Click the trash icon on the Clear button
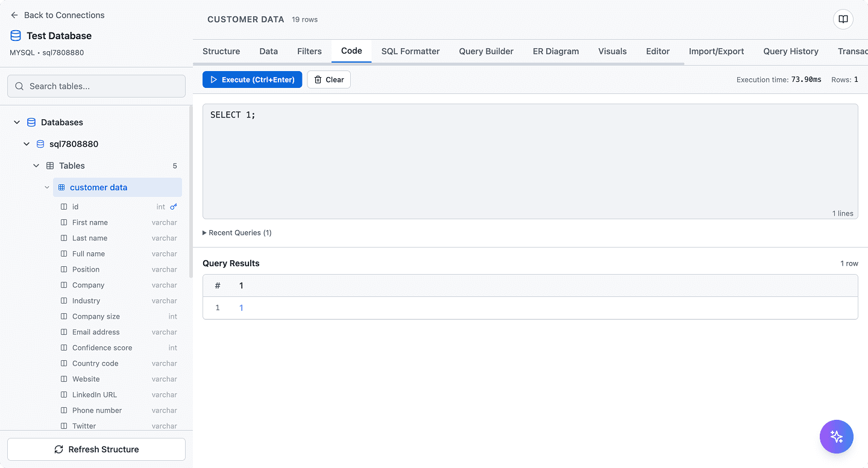868x468 pixels. click(316, 79)
